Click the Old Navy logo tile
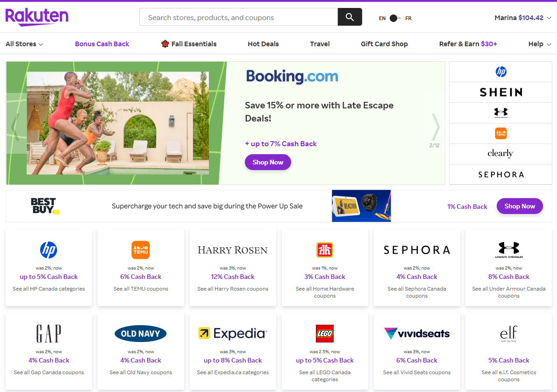 [141, 334]
